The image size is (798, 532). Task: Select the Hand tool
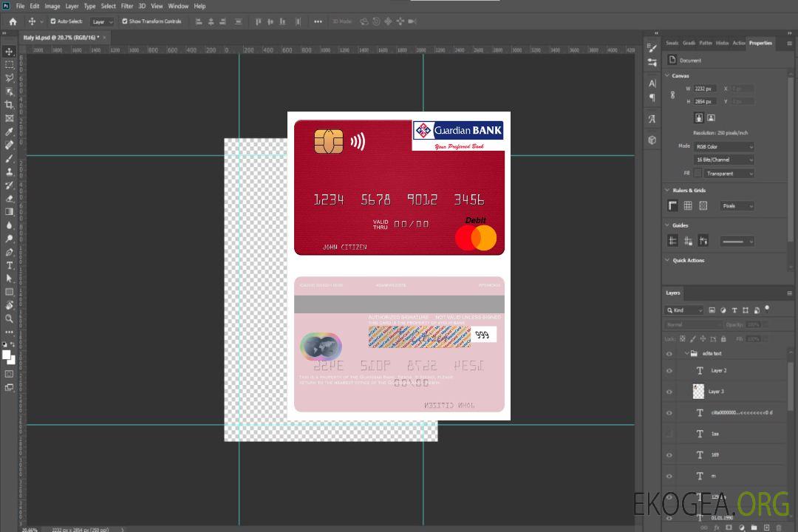[x=9, y=305]
